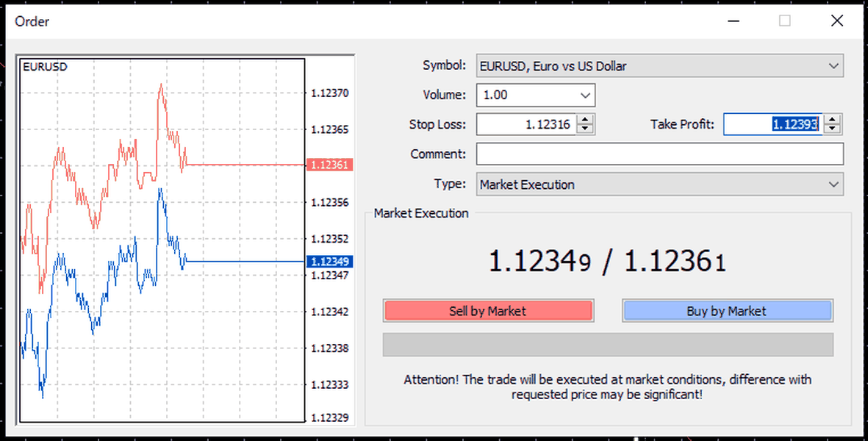Image resolution: width=868 pixels, height=441 pixels.
Task: Click the 1.12356 price axis label
Action: pos(330,203)
